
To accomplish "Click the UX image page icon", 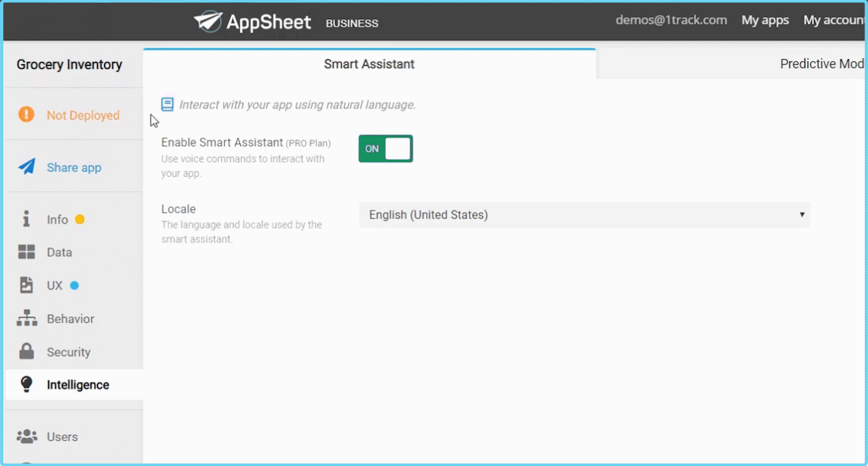I will point(26,285).
